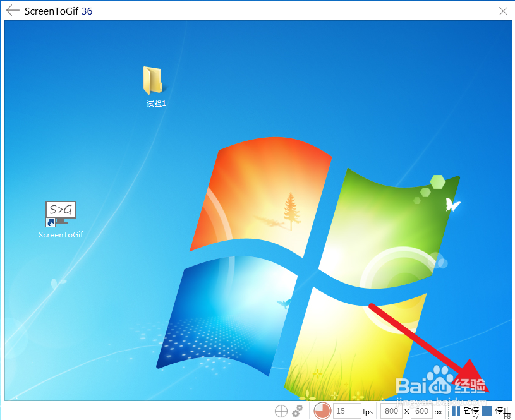Minimize the ScreenToGif recorder window
515x420 pixels.
pyautogui.click(x=484, y=11)
